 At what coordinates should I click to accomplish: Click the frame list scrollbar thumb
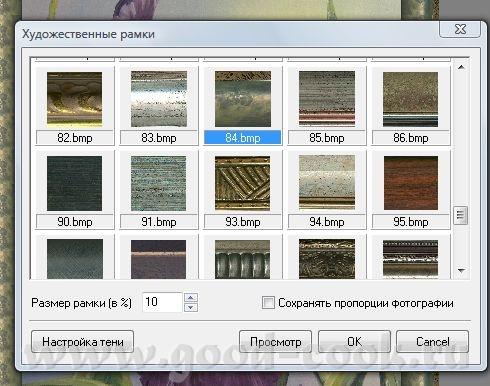pyautogui.click(x=461, y=215)
